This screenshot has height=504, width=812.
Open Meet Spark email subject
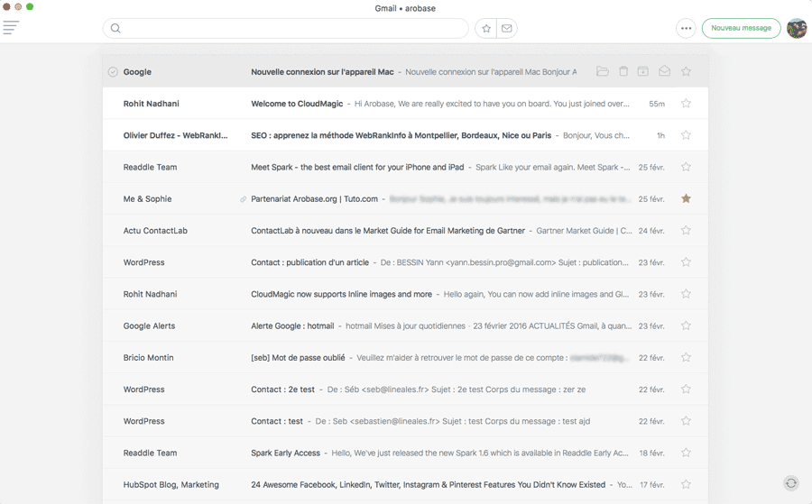(x=357, y=167)
